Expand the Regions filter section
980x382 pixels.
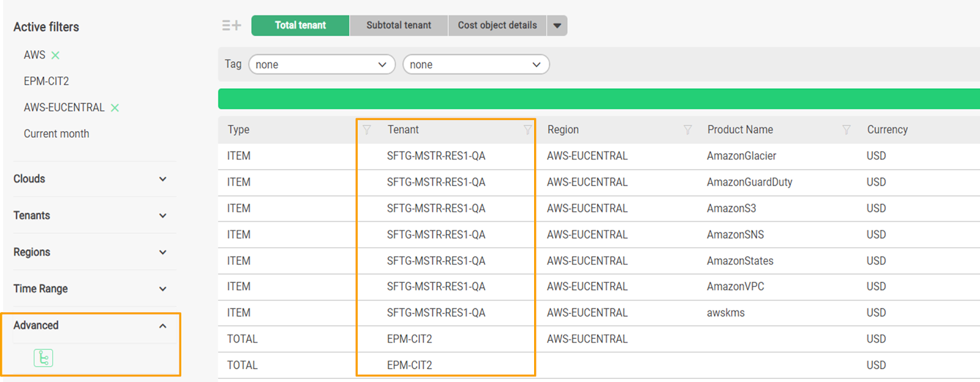coord(162,252)
